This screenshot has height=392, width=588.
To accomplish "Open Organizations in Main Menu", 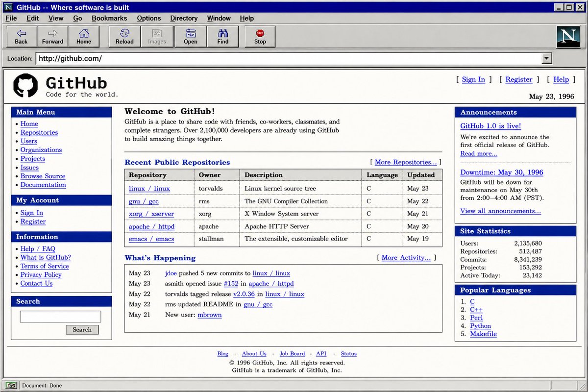I will (41, 150).
